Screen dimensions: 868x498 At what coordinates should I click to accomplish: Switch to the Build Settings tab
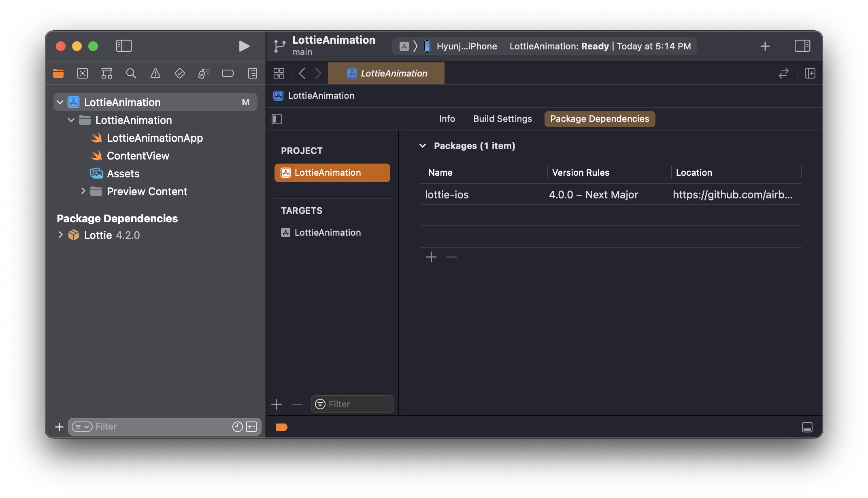502,119
